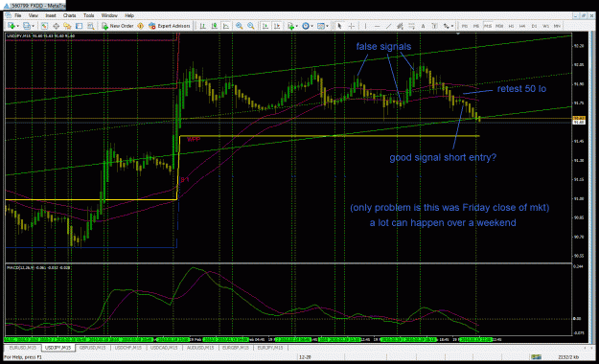
Task: Open the Window menu
Action: pyautogui.click(x=109, y=15)
